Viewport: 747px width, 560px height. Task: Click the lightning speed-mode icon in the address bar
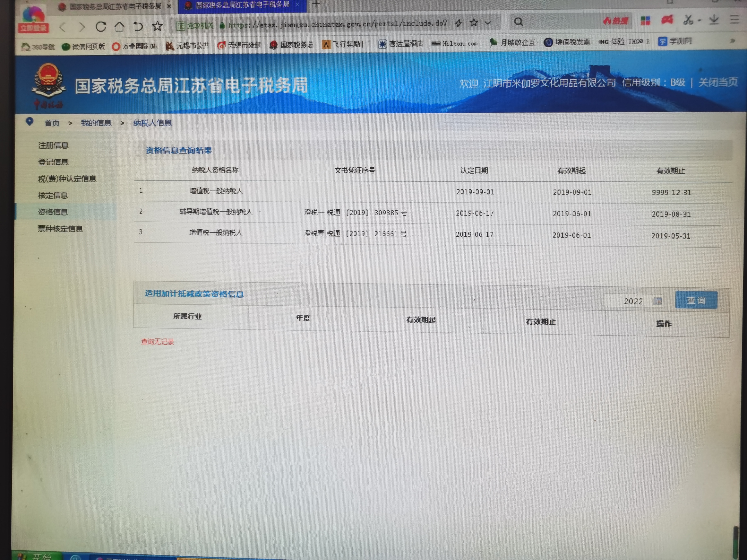(458, 23)
